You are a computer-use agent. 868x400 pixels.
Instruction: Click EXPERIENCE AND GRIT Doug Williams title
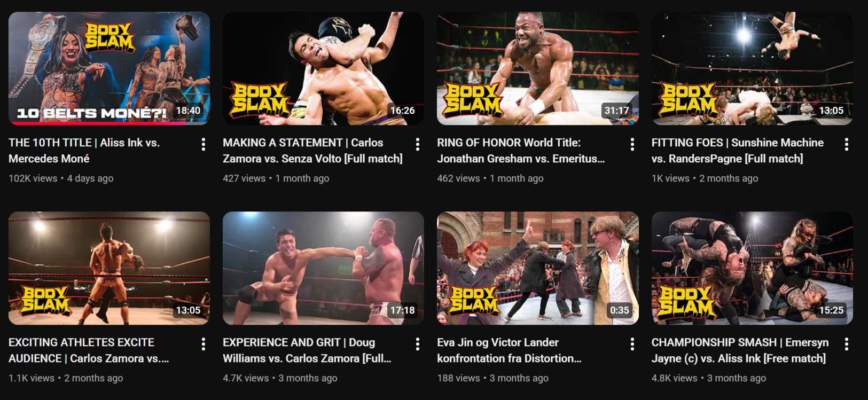pos(307,350)
